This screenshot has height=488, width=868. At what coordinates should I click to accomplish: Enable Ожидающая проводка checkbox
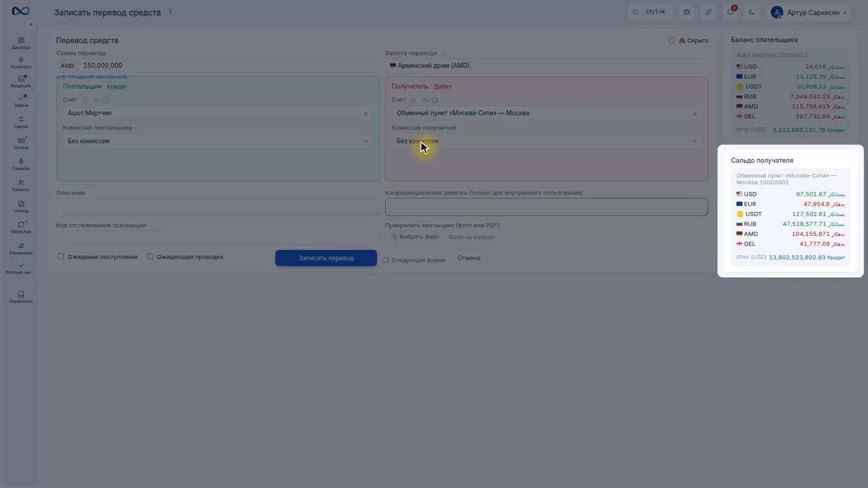point(150,256)
